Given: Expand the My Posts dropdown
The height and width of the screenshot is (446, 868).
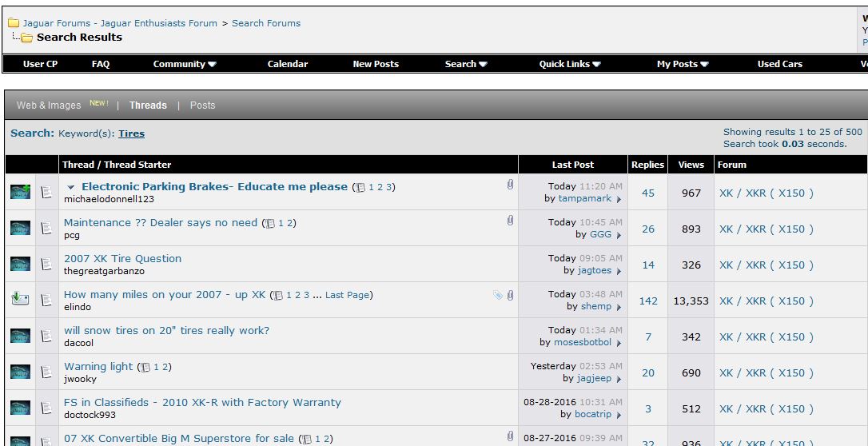Looking at the screenshot, I should 683,64.
